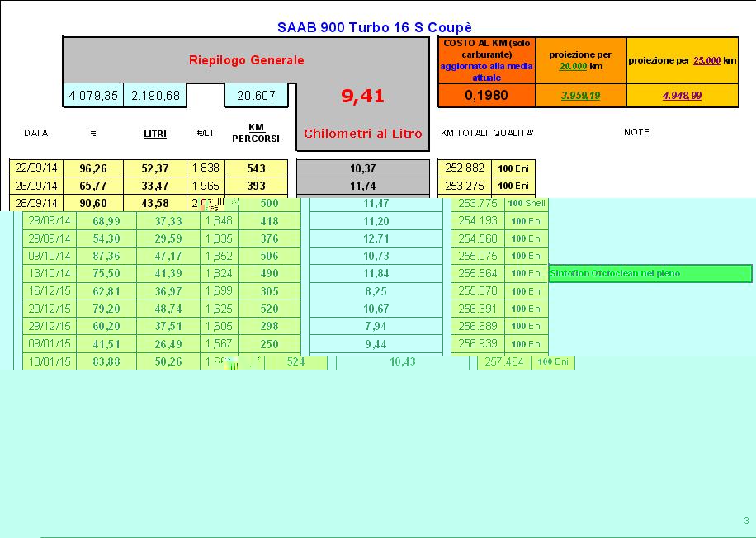Click total kilometres cell 20.607

click(x=256, y=96)
